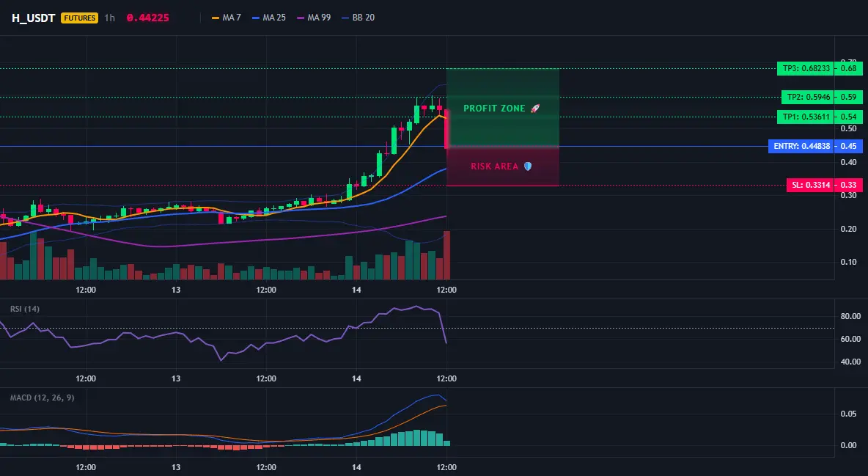This screenshot has height=476, width=868.
Task: Click the 0.00 MACD axis value
Action: [849, 445]
